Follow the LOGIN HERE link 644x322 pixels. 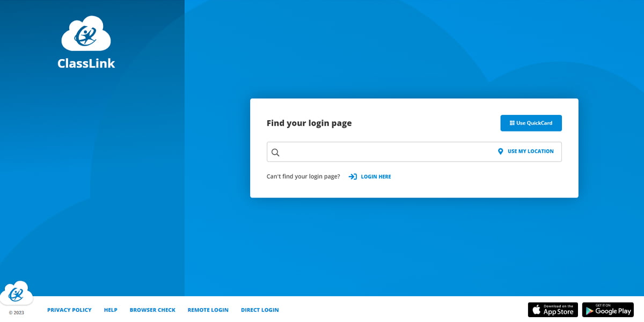pos(376,177)
